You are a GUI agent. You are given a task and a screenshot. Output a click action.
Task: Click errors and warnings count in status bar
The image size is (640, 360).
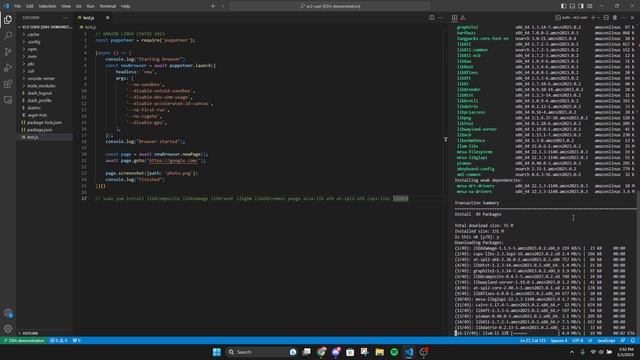point(59,340)
